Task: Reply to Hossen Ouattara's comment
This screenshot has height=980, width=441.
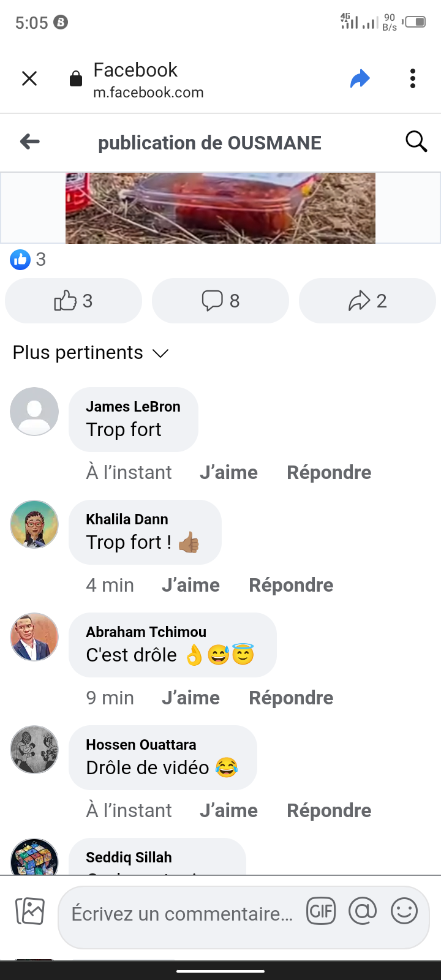Action: (x=329, y=810)
